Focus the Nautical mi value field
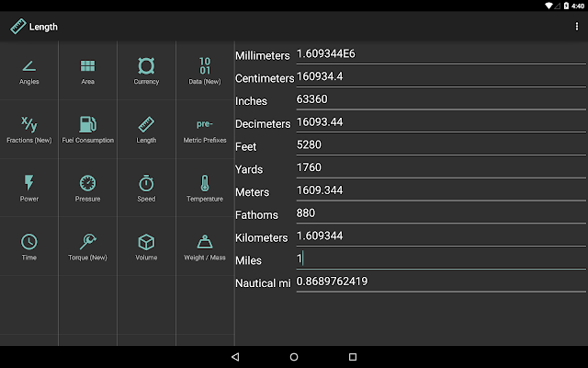588x368 pixels. [x=441, y=282]
